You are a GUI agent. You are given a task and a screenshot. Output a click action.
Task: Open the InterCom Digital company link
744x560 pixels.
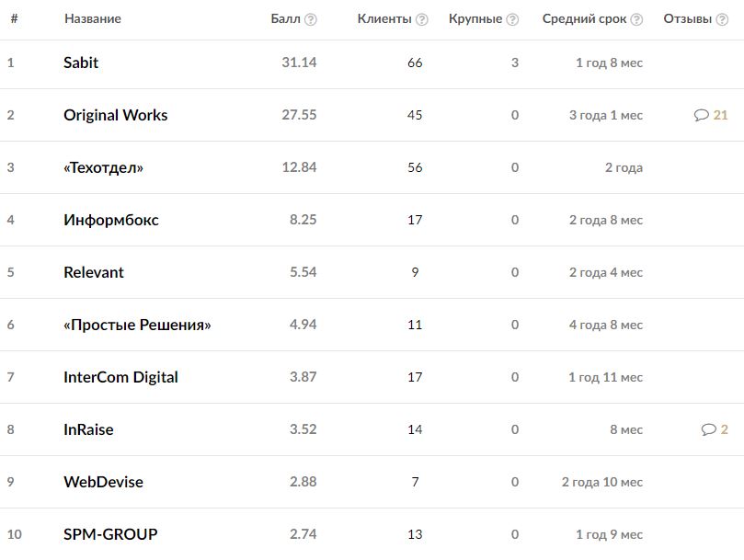pos(120,377)
